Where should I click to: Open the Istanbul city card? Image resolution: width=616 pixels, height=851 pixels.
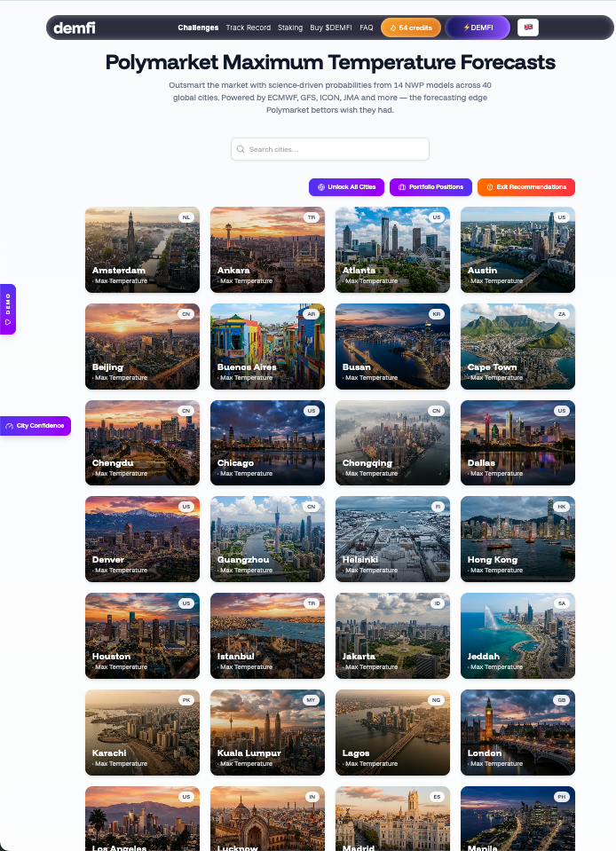[x=267, y=635]
